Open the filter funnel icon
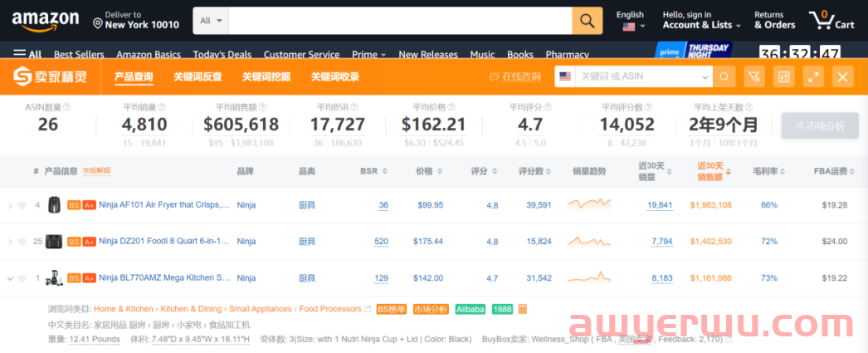The height and width of the screenshot is (353, 868). (753, 76)
